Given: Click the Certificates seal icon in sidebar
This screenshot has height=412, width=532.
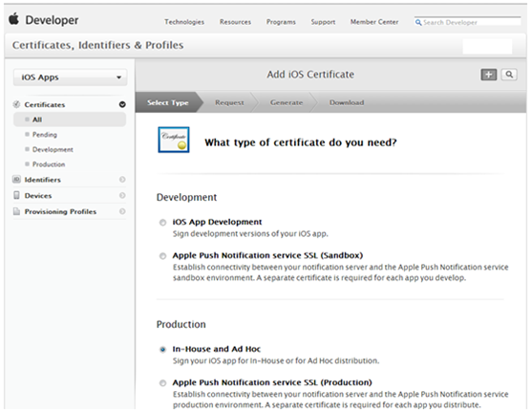Looking at the screenshot, I should (x=16, y=104).
